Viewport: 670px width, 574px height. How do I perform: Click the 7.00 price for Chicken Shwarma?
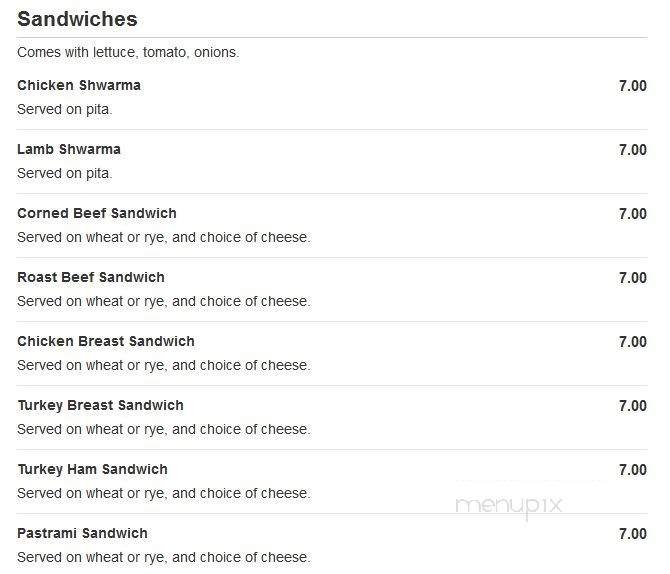(632, 86)
